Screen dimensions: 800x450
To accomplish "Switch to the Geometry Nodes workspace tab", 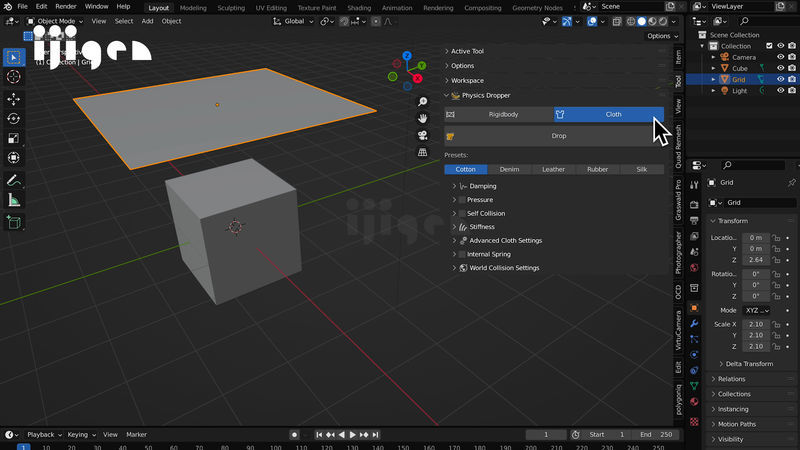I will point(537,8).
